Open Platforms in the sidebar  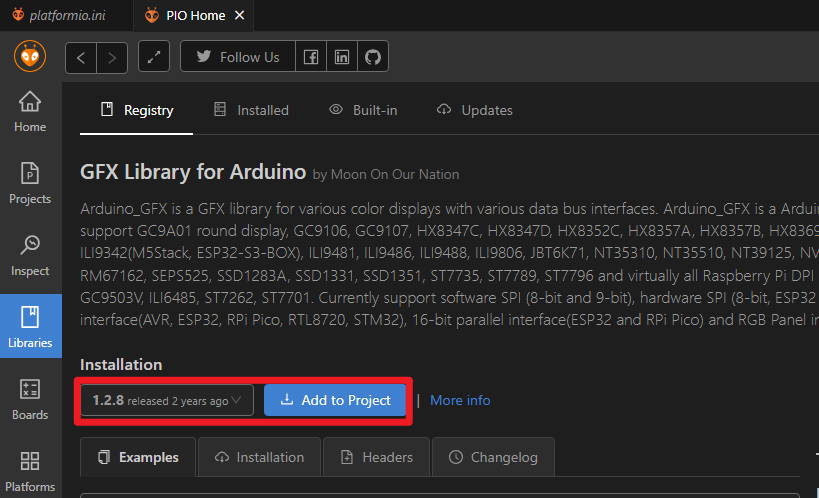click(x=30, y=472)
